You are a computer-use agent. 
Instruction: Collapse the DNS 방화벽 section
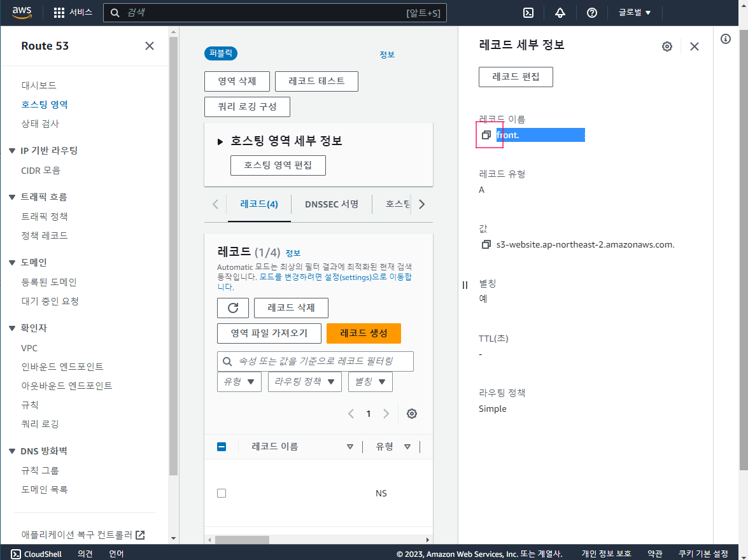click(x=12, y=451)
